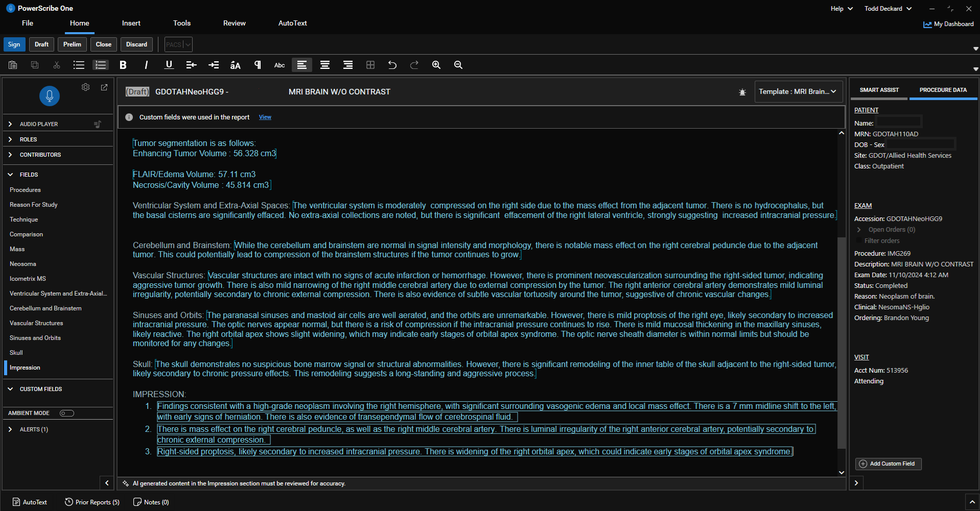Toggle numbered list formatting
This screenshot has width=980, height=511.
[101, 65]
